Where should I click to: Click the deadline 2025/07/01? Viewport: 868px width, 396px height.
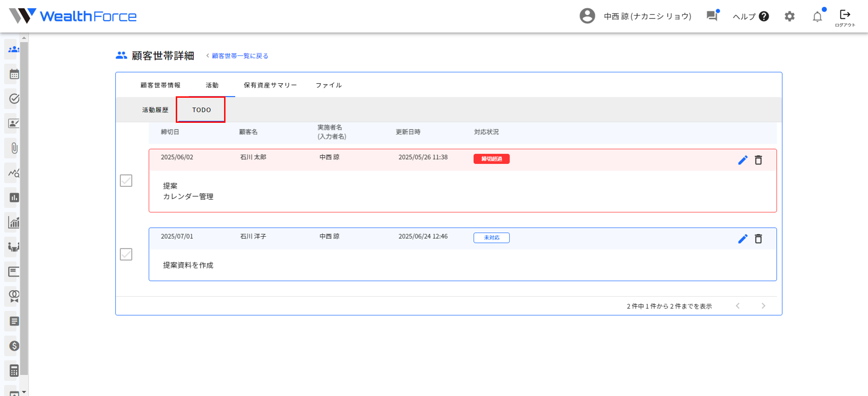177,236
